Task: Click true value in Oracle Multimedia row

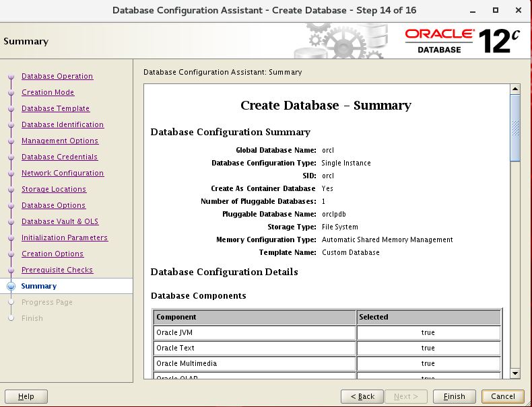Action: coord(428,364)
